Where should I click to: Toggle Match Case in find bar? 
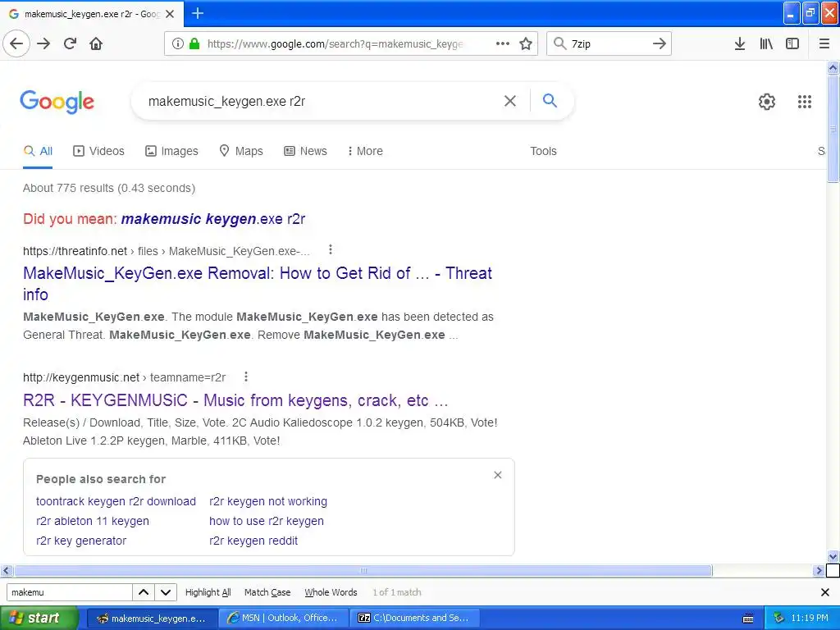pos(267,592)
